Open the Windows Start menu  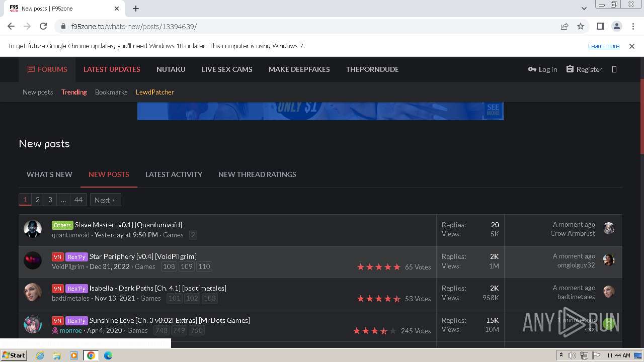click(x=14, y=355)
